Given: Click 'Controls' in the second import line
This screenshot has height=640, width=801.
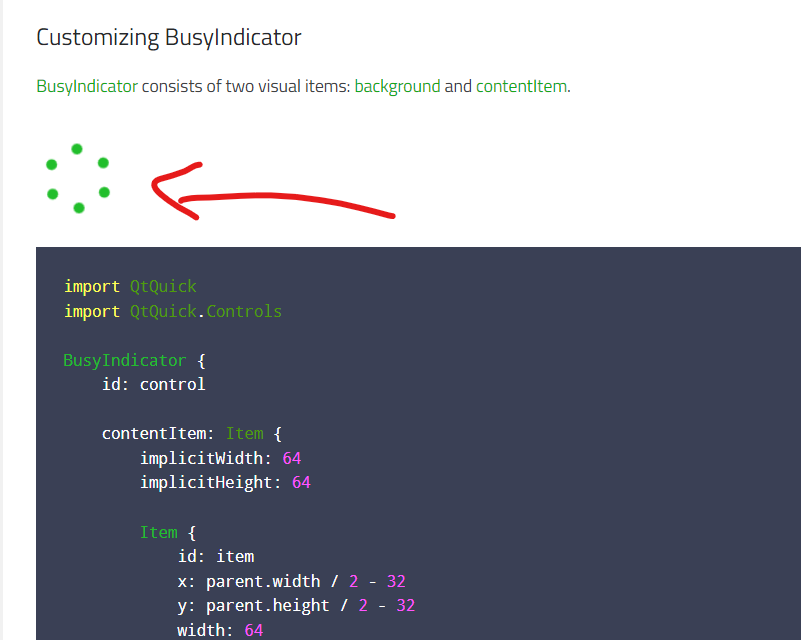Looking at the screenshot, I should [x=244, y=312].
